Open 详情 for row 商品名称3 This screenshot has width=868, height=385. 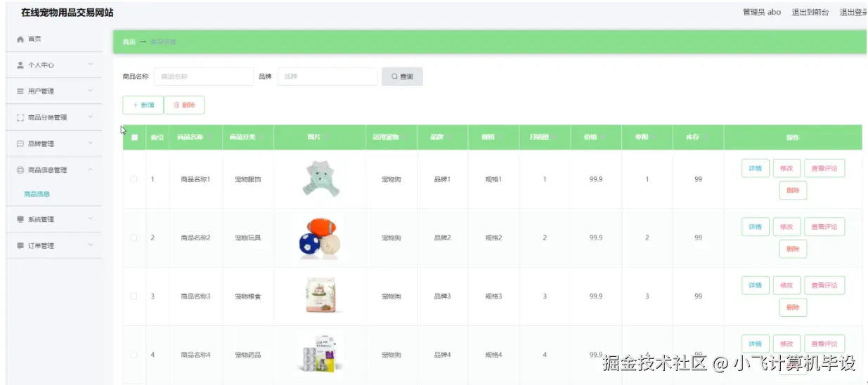(756, 285)
